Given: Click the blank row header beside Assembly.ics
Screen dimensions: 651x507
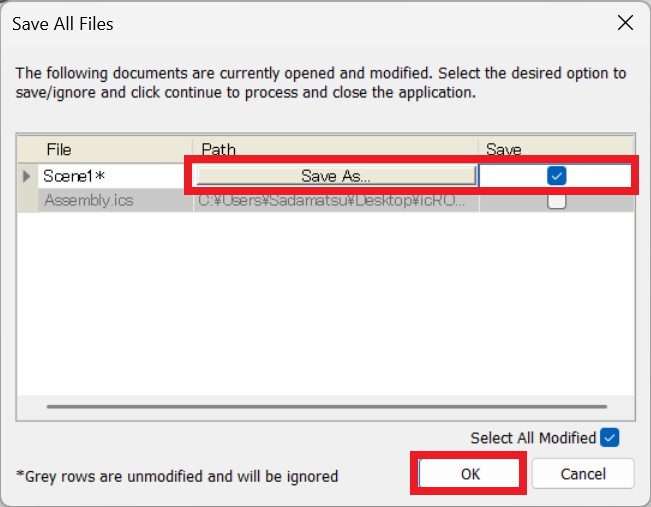Looking at the screenshot, I should (27, 201).
